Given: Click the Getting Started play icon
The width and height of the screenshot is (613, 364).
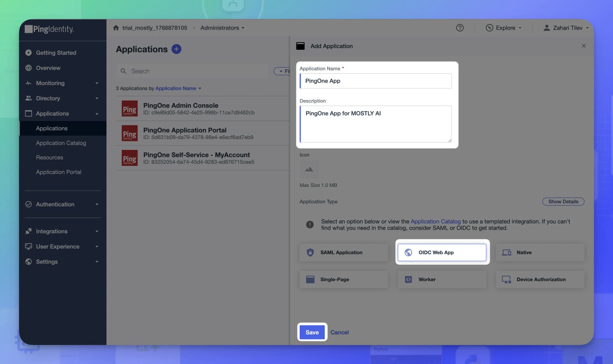Looking at the screenshot, I should tap(28, 53).
